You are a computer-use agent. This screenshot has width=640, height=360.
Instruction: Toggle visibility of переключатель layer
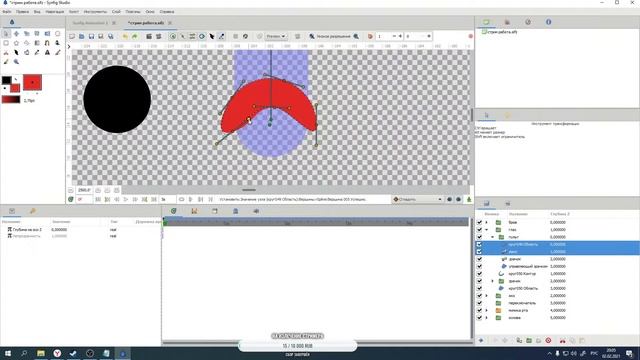[479, 303]
